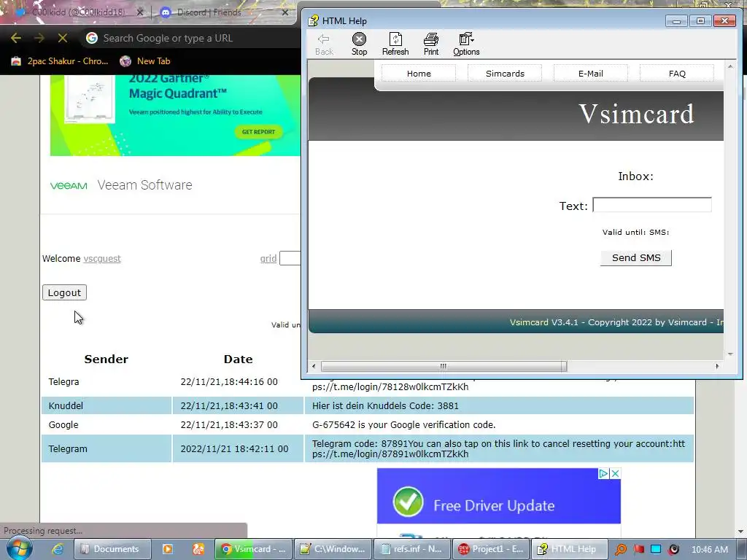This screenshot has width=747, height=560.
Task: Open the Simcards tab
Action: 505,74
